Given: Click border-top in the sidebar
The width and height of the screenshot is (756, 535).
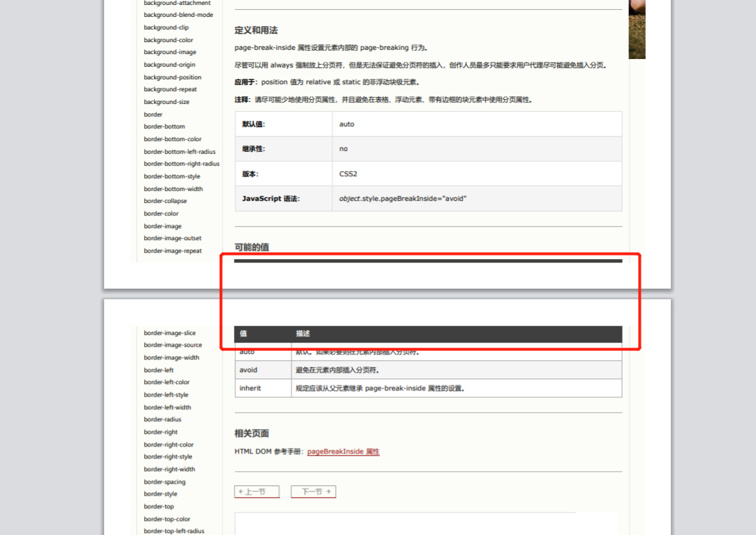Looking at the screenshot, I should [x=159, y=506].
